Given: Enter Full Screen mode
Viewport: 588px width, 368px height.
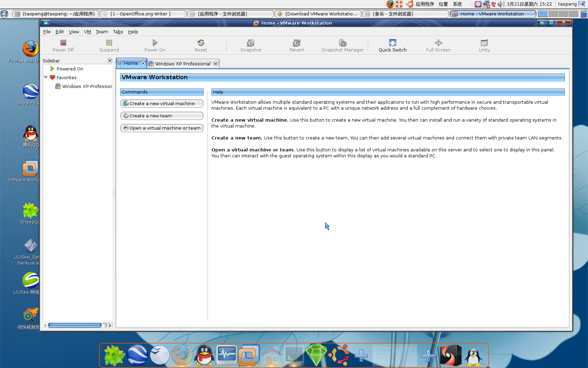Looking at the screenshot, I should [438, 46].
